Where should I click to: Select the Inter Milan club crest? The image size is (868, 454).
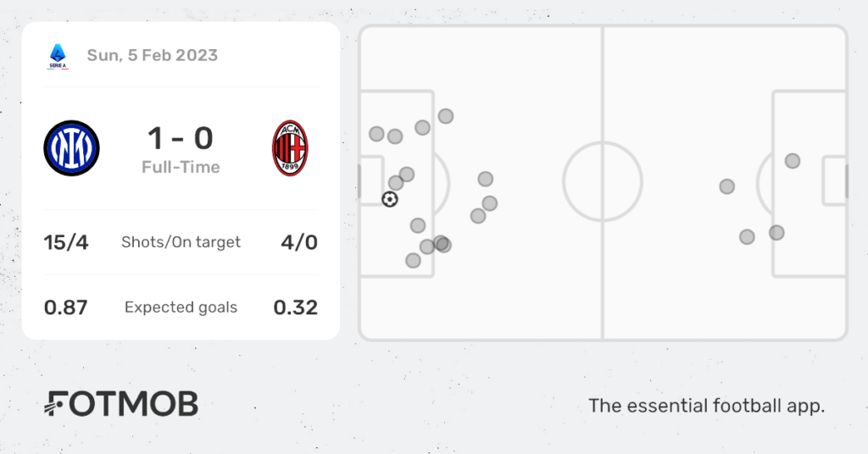pyautogui.click(x=71, y=148)
